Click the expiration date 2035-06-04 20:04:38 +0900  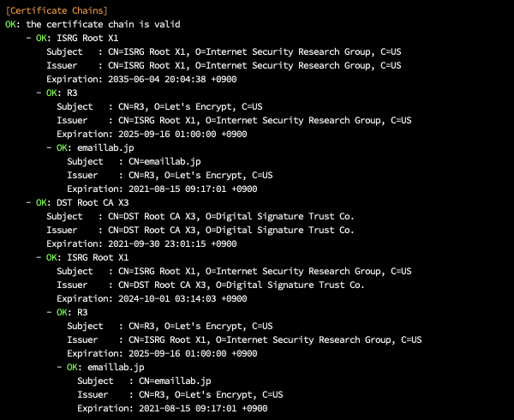tap(172, 79)
